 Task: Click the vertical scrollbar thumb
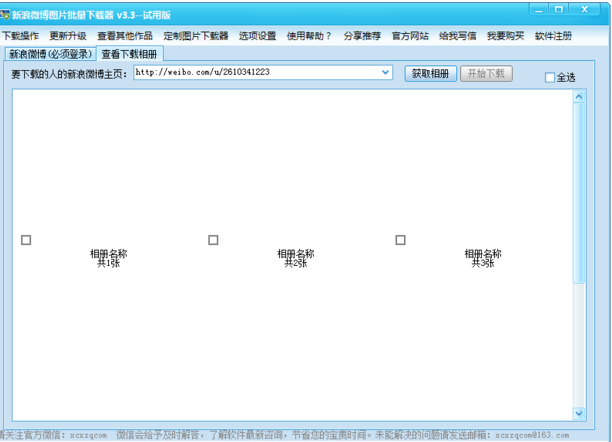point(579,193)
